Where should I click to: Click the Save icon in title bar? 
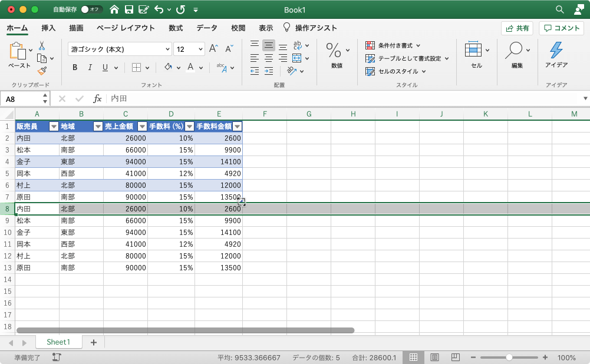coord(128,9)
